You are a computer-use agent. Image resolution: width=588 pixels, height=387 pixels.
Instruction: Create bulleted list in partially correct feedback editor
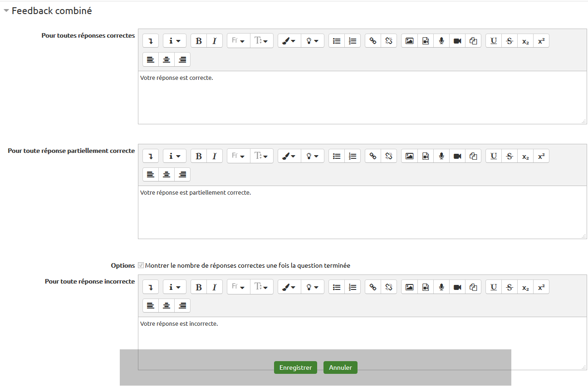coord(337,156)
